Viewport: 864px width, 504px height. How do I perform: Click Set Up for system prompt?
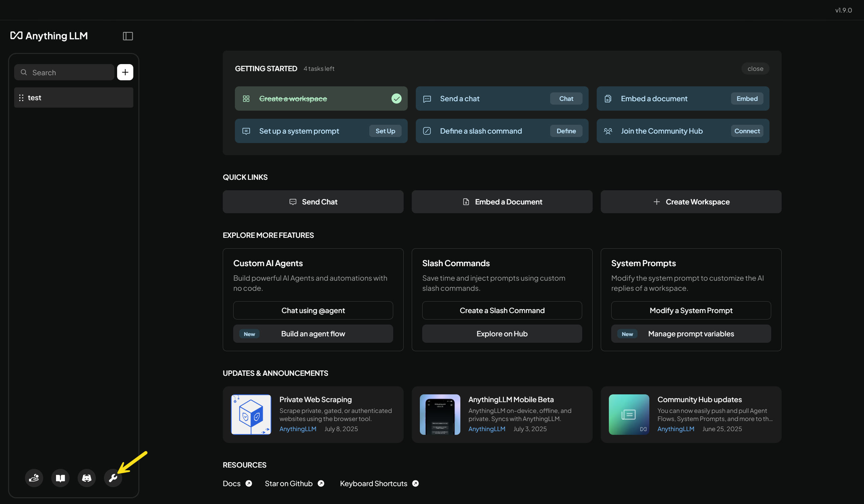(x=385, y=131)
